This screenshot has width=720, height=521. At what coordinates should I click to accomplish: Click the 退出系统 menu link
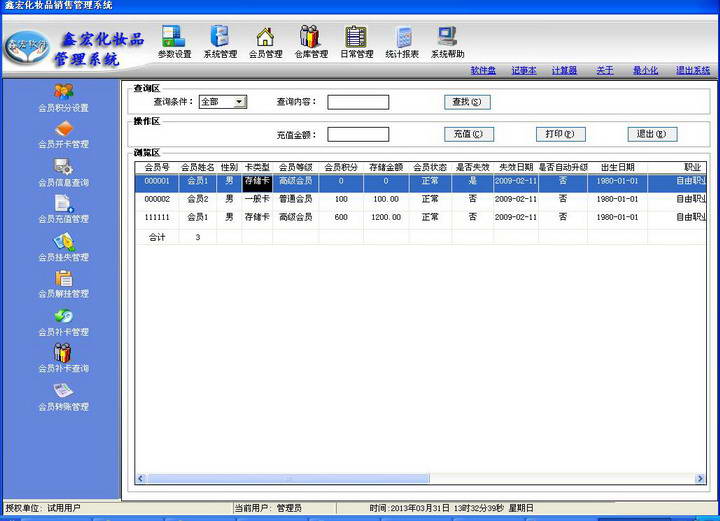coord(692,71)
